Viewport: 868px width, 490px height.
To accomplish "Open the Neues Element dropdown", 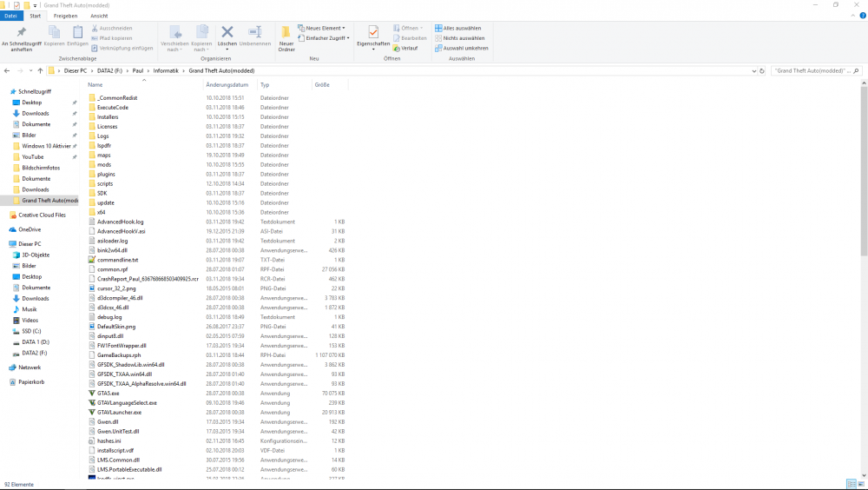I will point(322,29).
